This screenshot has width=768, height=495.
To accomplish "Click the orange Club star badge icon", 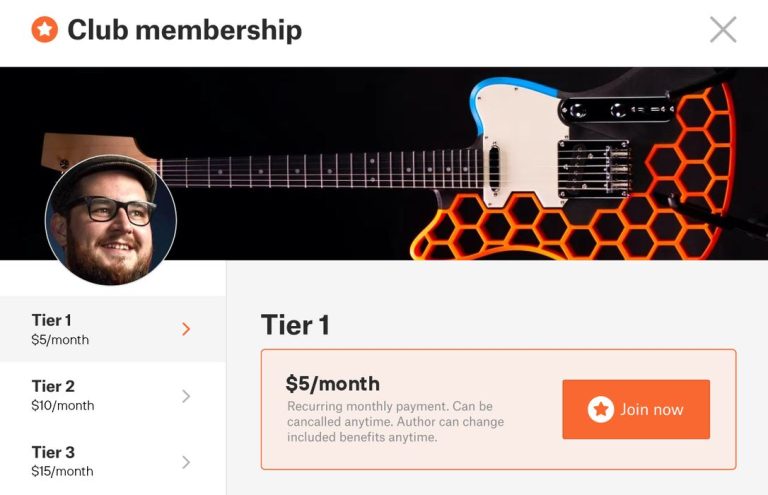I will pos(45,30).
